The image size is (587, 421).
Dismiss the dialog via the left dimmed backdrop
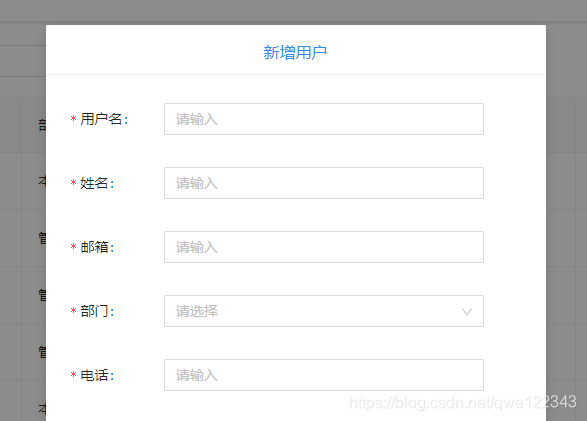click(x=22, y=223)
